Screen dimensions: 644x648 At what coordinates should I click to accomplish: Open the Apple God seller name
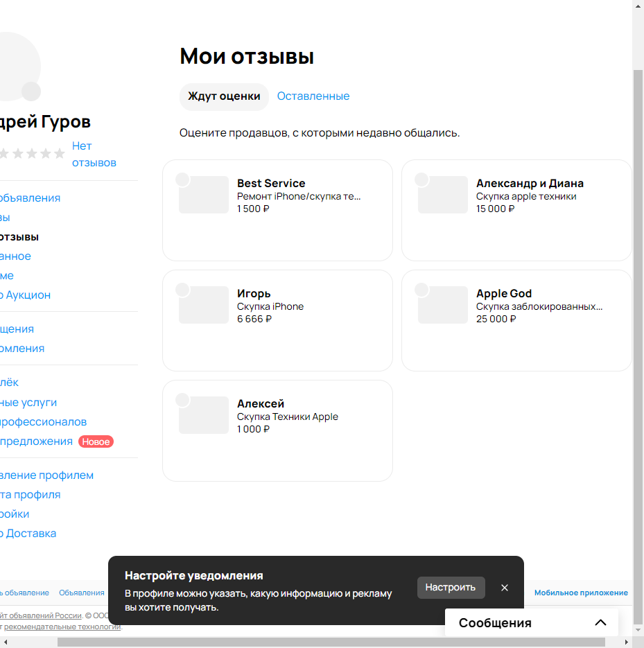point(504,293)
